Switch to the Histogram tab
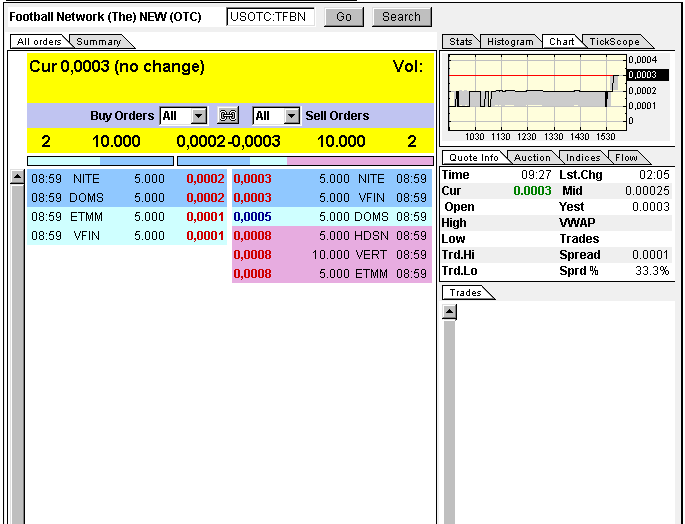Viewport: 685px width, 524px height. pyautogui.click(x=510, y=42)
